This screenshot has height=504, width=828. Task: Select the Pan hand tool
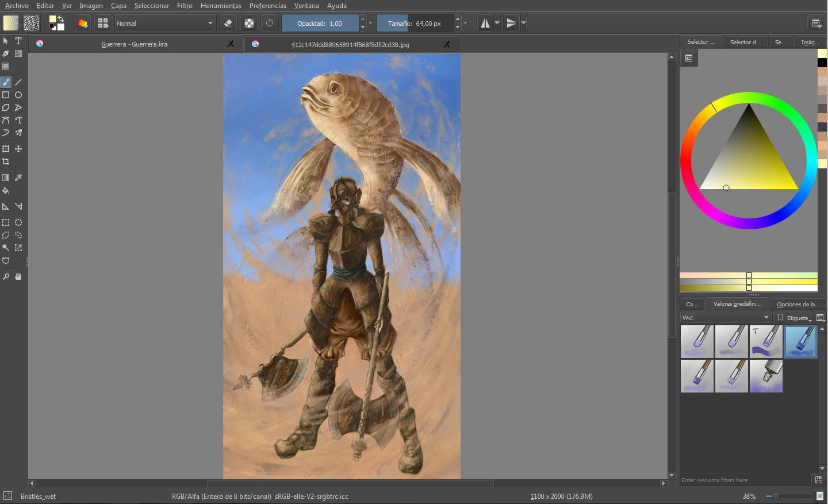(18, 276)
